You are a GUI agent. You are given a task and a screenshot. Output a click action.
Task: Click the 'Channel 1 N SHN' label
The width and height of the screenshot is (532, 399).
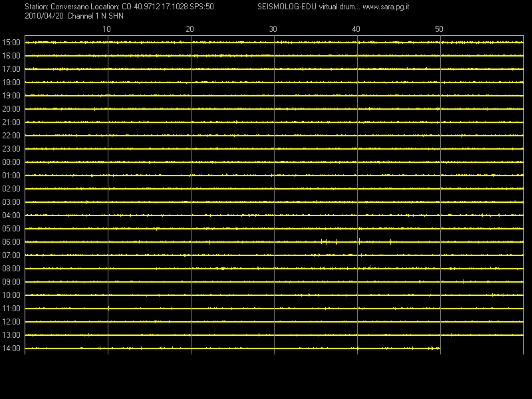[95, 16]
